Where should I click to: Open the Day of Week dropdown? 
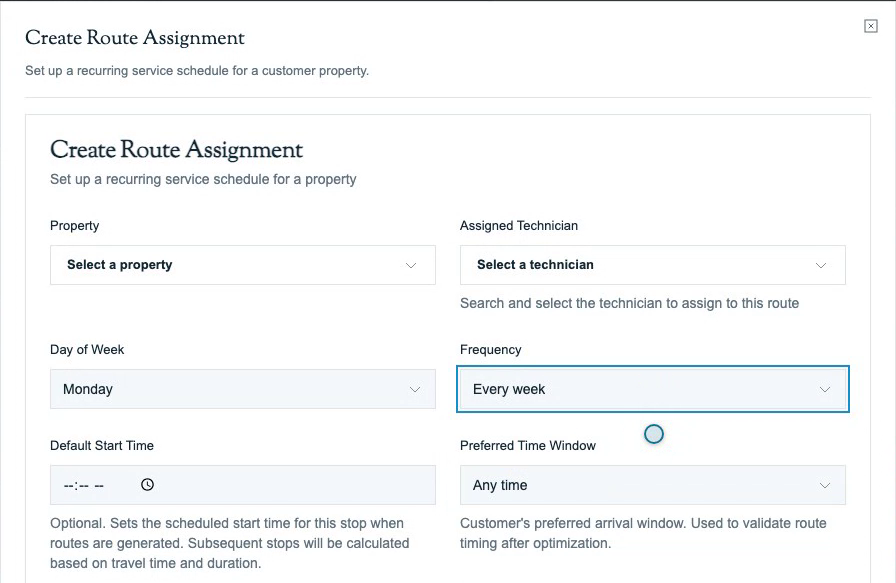pos(243,389)
